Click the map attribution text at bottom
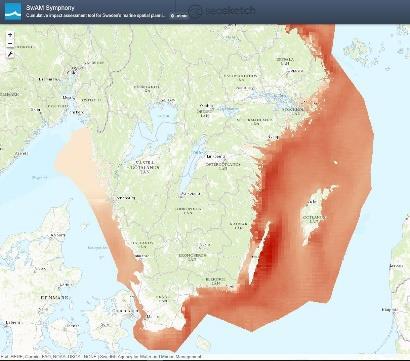The image size is (410, 361). 101,356
